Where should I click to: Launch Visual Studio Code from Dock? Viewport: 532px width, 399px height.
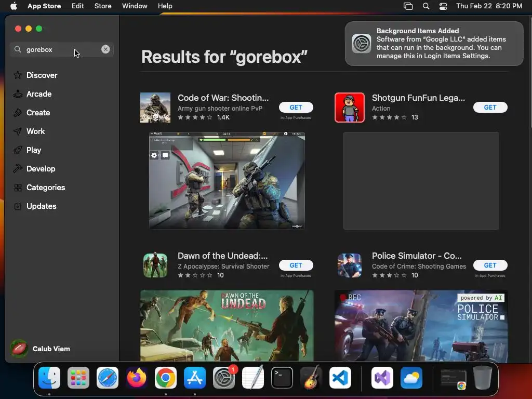pos(340,378)
